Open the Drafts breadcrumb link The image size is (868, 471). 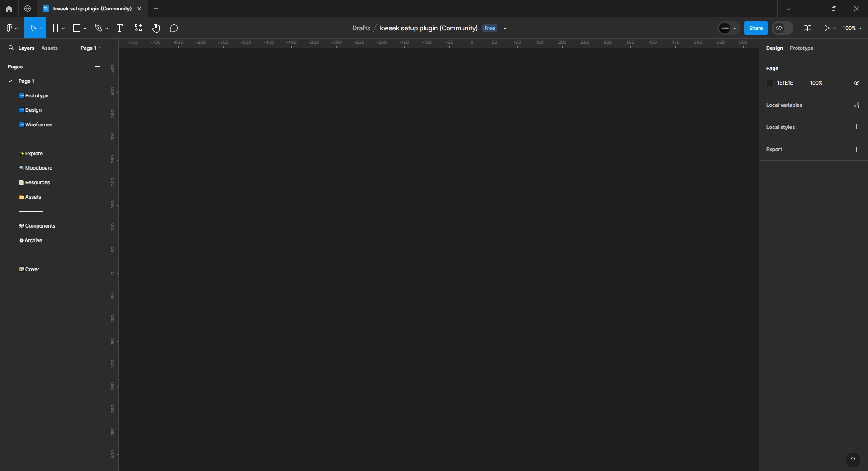coord(361,28)
